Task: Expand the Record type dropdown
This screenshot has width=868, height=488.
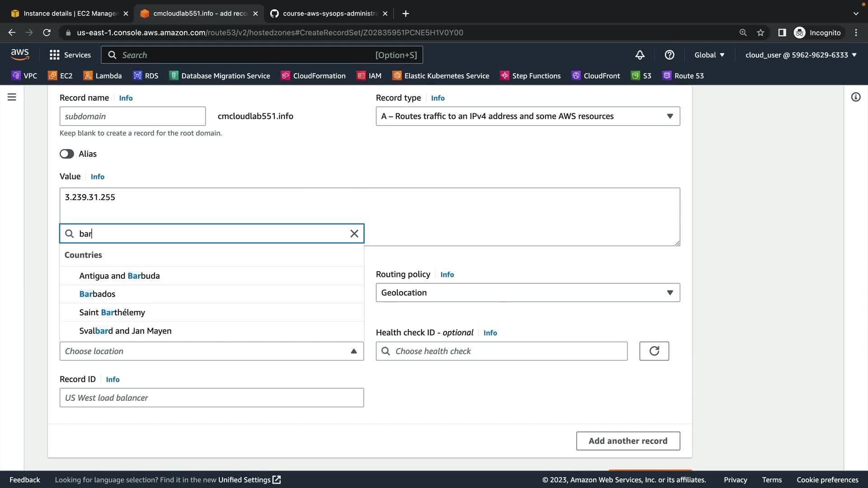Action: pos(528,116)
